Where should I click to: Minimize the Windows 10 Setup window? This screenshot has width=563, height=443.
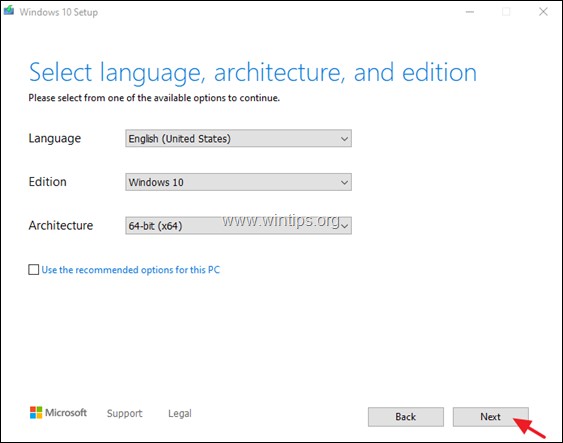[x=470, y=12]
